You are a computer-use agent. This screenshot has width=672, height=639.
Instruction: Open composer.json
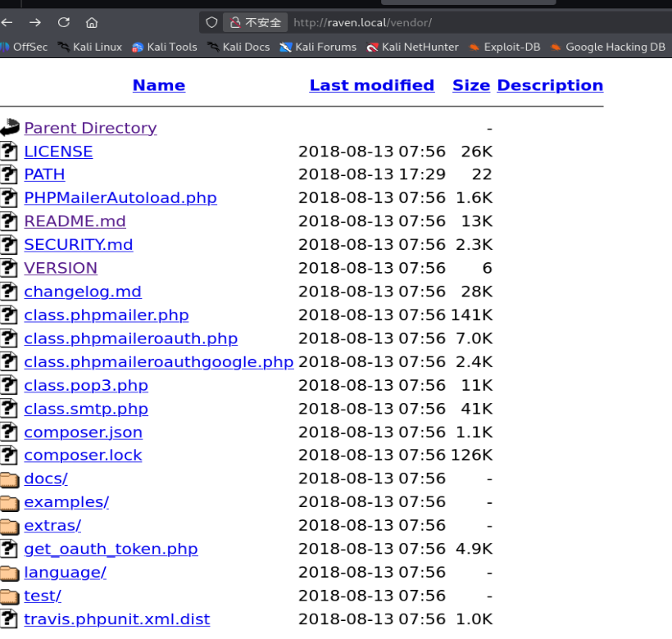83,433
